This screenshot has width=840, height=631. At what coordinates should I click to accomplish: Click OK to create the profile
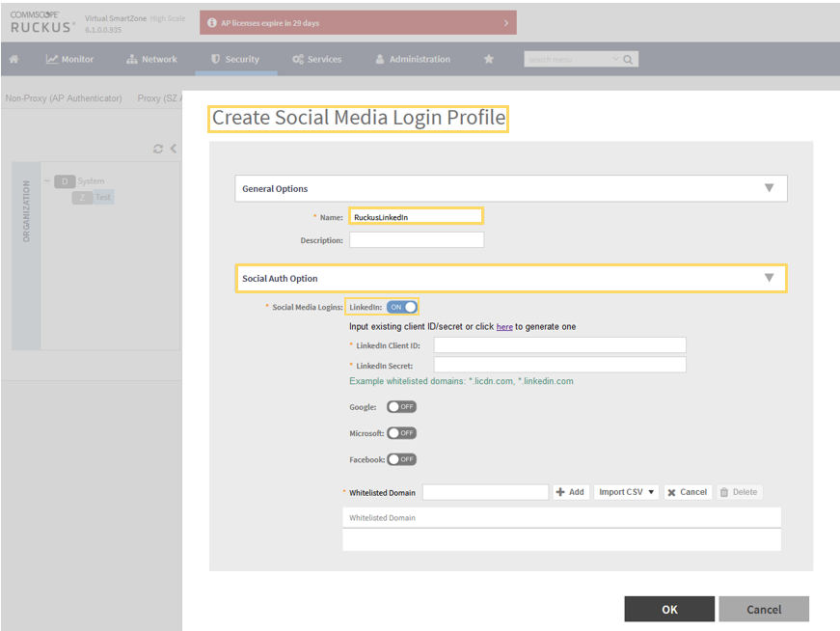tap(669, 609)
